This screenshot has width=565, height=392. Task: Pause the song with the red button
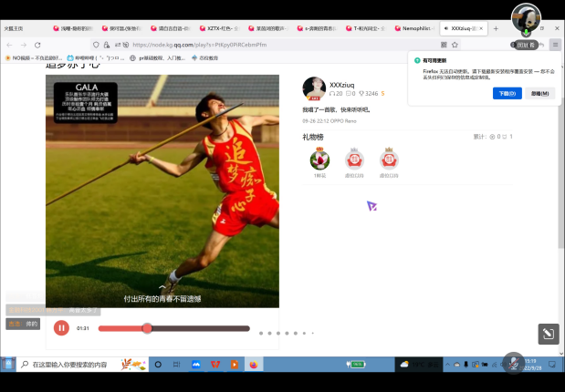[x=61, y=328]
